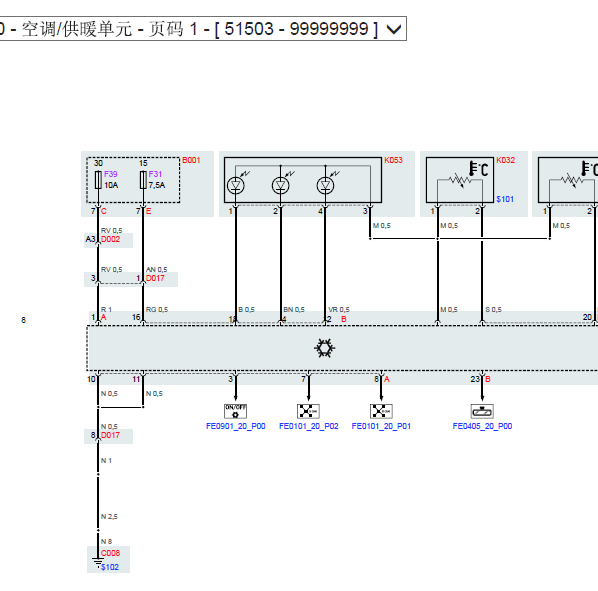
Task: Select LED symbol at K053 pin 1
Action: 236,185
